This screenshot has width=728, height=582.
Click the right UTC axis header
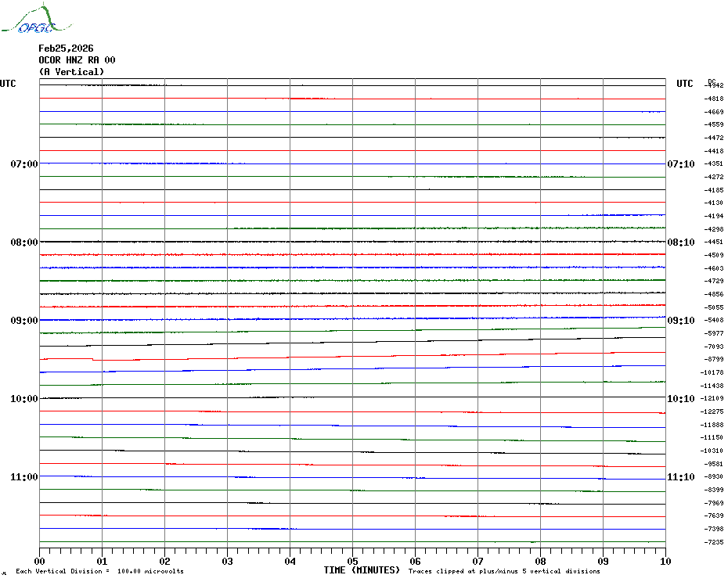684,84
